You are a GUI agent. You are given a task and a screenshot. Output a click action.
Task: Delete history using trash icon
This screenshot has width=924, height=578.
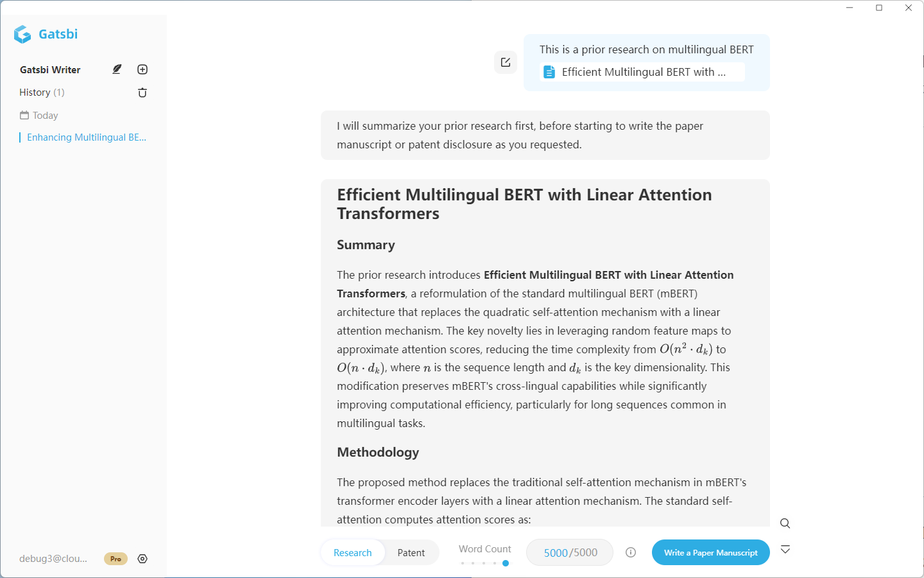[142, 92]
